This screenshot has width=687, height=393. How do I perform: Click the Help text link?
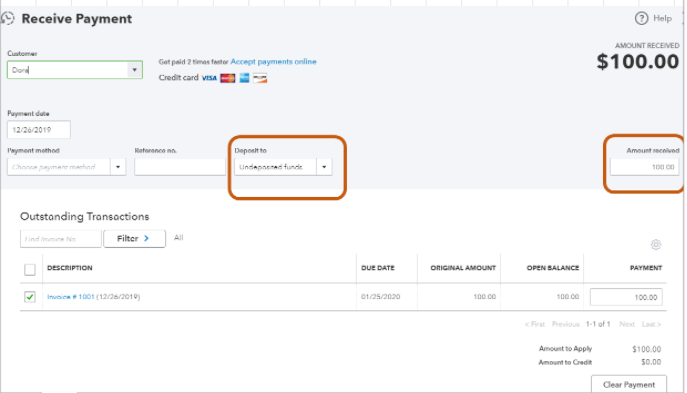click(662, 18)
